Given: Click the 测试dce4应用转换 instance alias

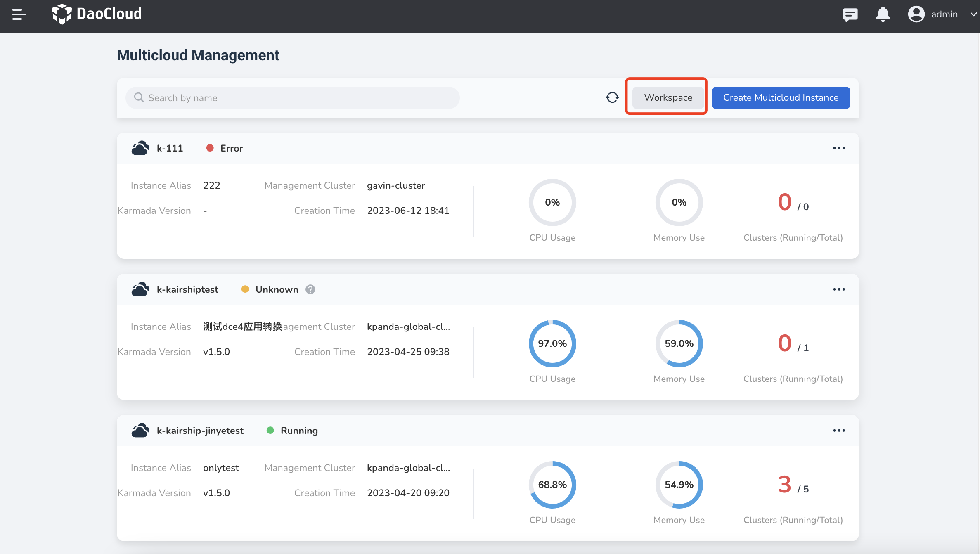Looking at the screenshot, I should coord(243,327).
